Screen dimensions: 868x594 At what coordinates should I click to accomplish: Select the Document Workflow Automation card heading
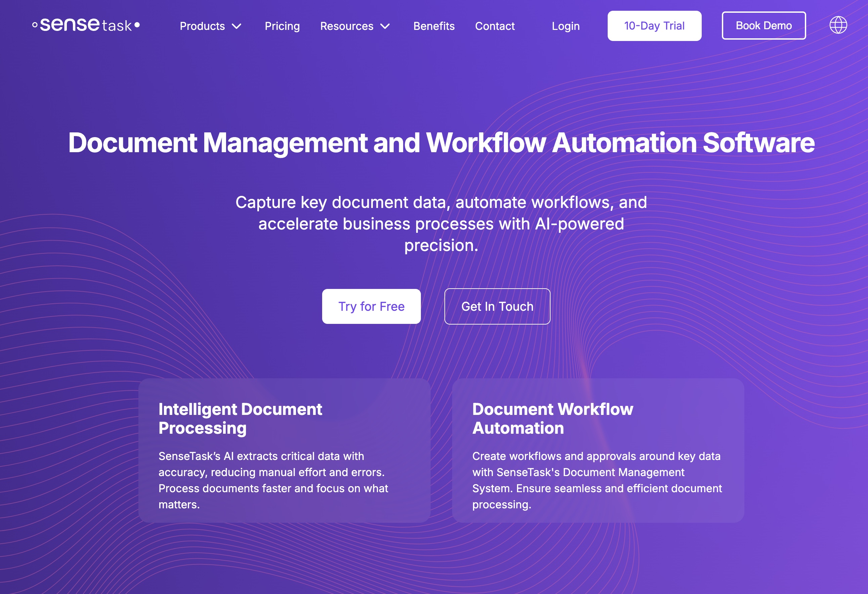pos(552,418)
